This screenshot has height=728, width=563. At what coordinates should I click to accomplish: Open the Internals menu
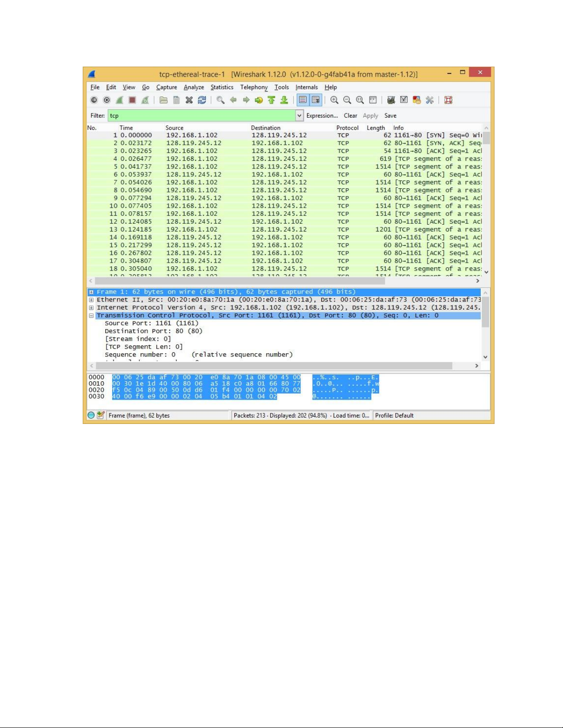tap(307, 87)
